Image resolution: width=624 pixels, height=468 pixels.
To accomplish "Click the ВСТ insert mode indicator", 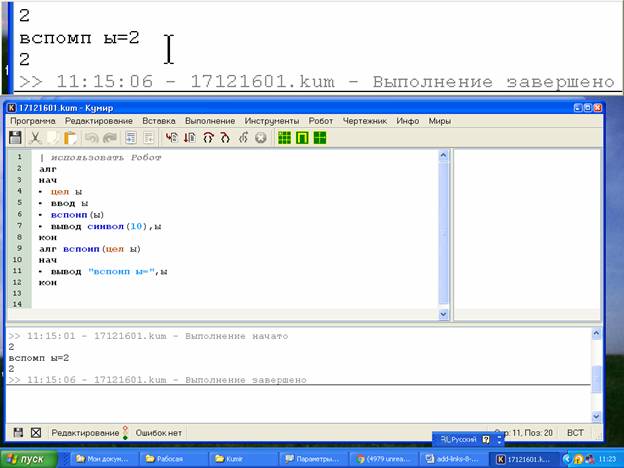I will click(x=575, y=433).
